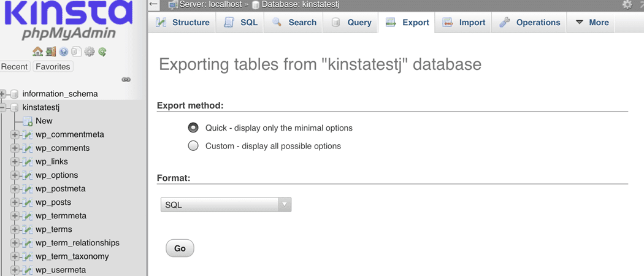644x276 pixels.
Task: Click the log out door icon
Action: [51, 52]
